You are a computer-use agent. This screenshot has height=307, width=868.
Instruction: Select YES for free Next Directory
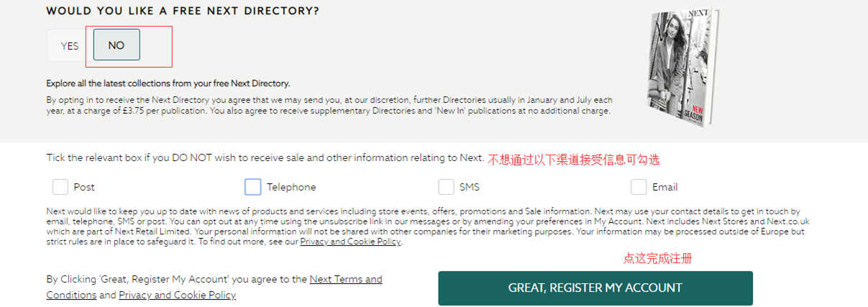pos(70,45)
